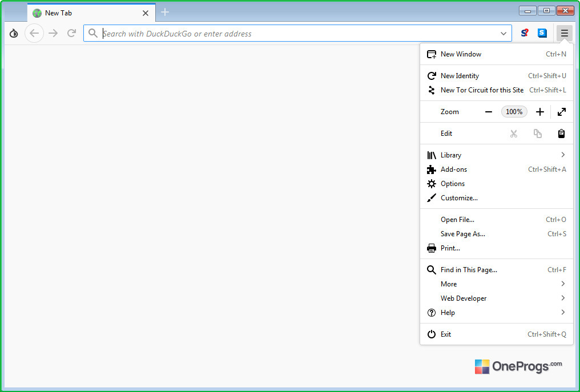The image size is (580, 392).
Task: Focus the DuckDuckGo address field
Action: coord(297,34)
